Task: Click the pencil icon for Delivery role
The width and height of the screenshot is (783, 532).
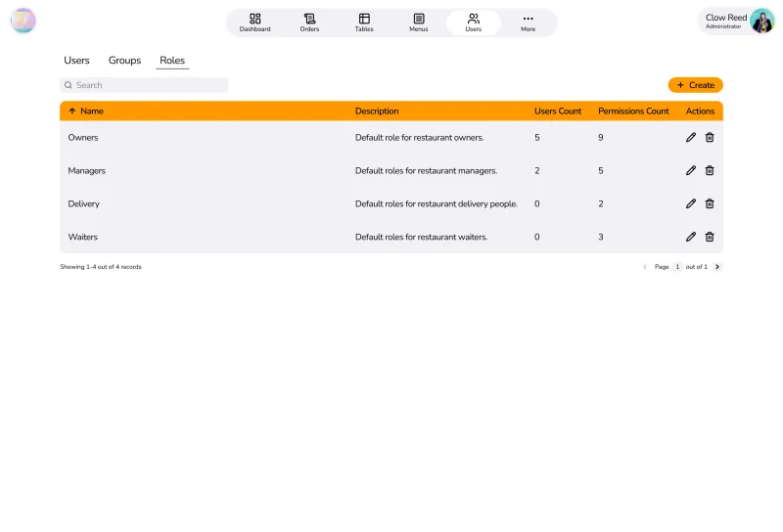Action: coord(691,204)
